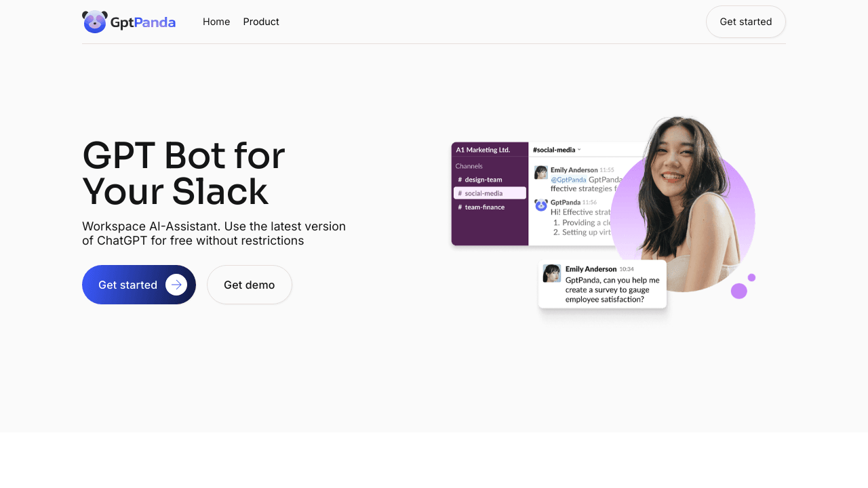Open the Home navigation menu item
Screen dimensions: 868x488
pos(216,22)
